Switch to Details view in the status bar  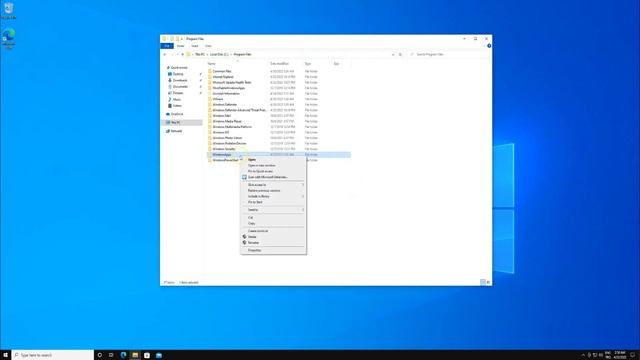(x=483, y=282)
